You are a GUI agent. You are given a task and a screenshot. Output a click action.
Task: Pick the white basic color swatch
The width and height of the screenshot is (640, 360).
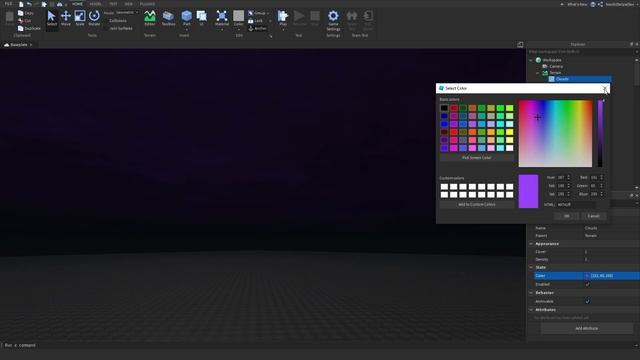[x=509, y=148]
